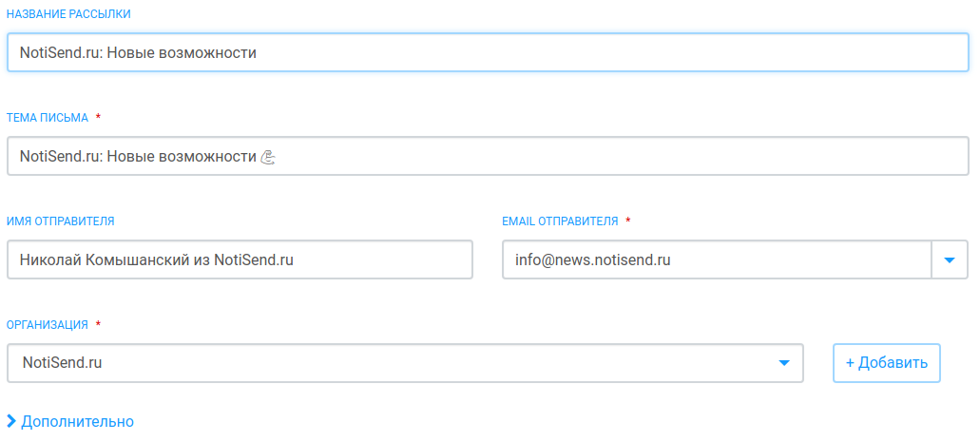This screenshot has height=442, width=980.
Task: Click the blue arrow inside organization select
Action: click(x=784, y=362)
